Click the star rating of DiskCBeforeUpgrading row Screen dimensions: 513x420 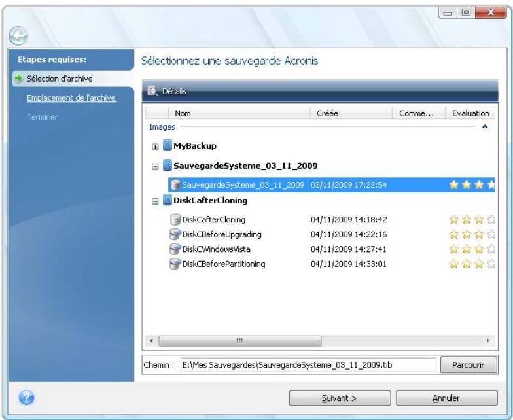pos(472,234)
